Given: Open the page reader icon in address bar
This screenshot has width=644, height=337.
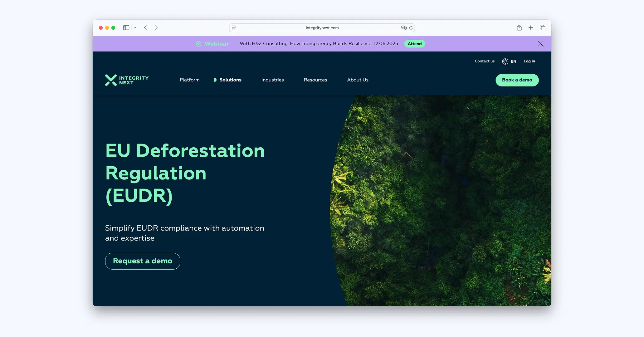Looking at the screenshot, I should click(x=234, y=28).
